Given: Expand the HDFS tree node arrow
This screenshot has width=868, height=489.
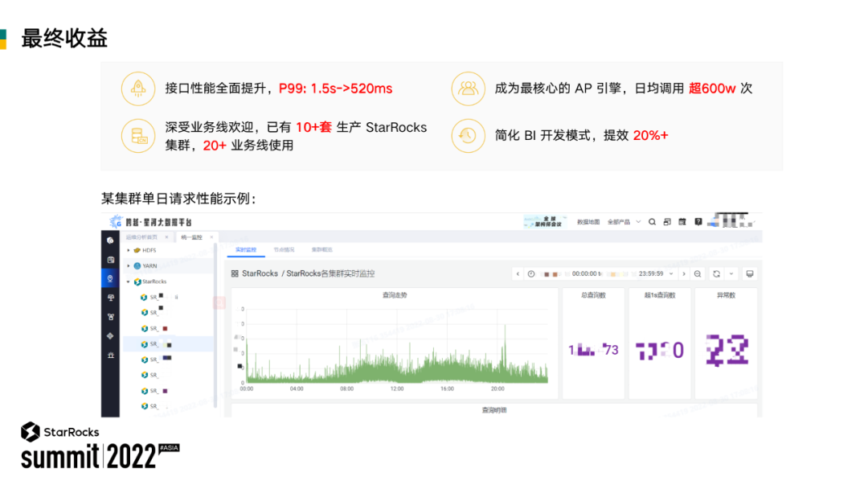Looking at the screenshot, I should tap(129, 250).
